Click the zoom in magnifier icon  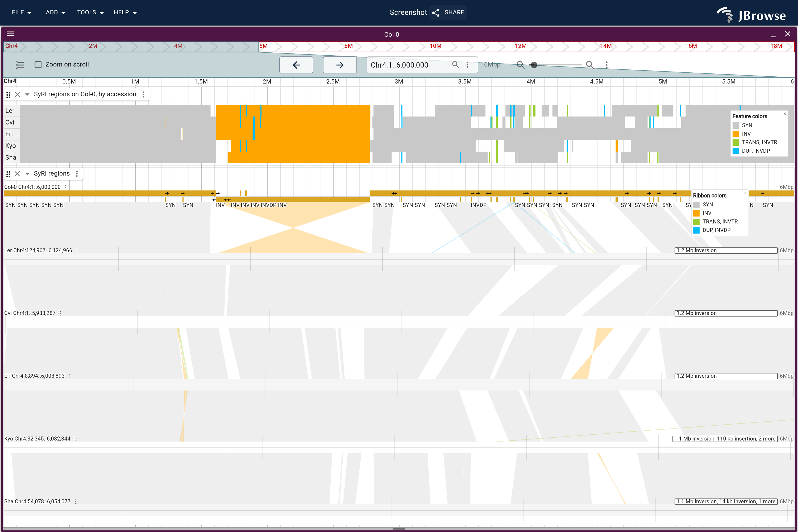coord(590,65)
